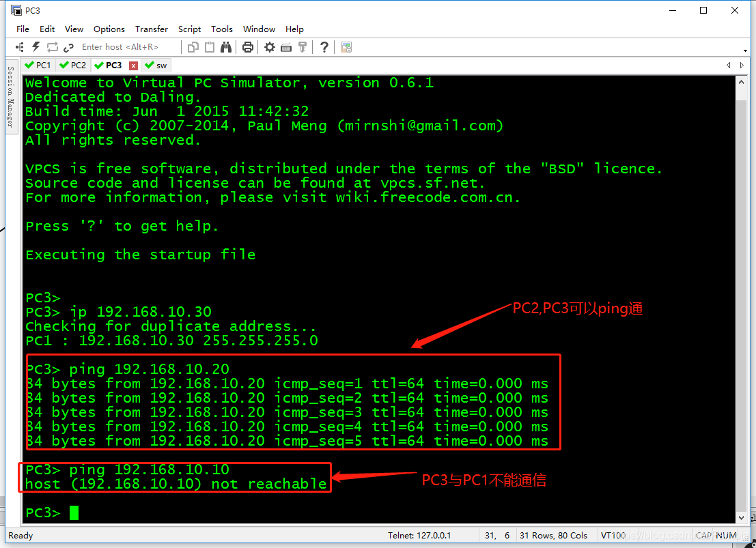Open the toolbar options dropdown arrow

[x=745, y=50]
